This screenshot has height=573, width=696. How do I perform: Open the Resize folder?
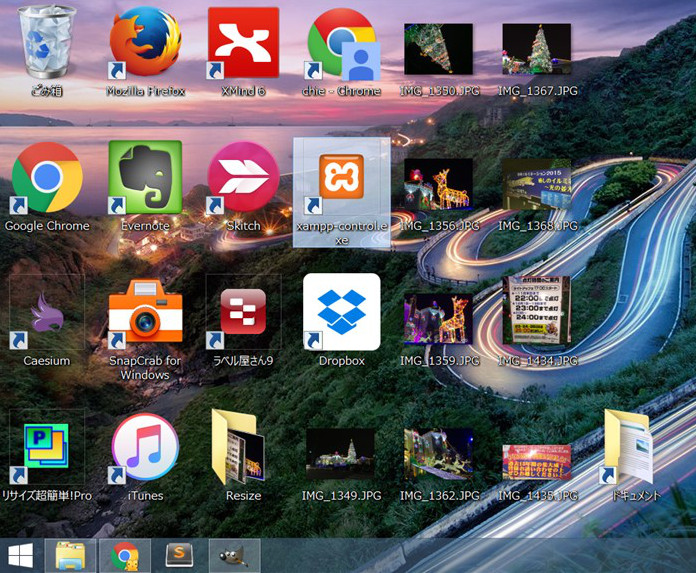tap(239, 447)
